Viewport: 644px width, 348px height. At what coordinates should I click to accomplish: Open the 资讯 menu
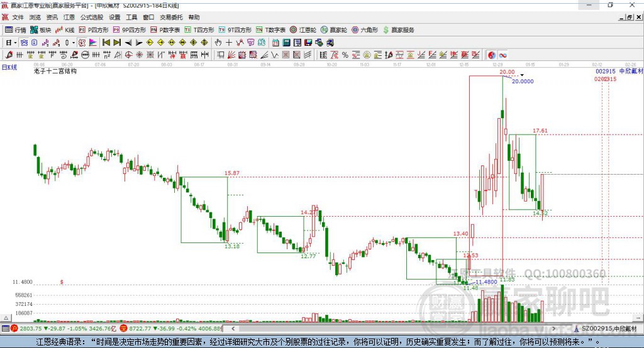click(x=52, y=17)
